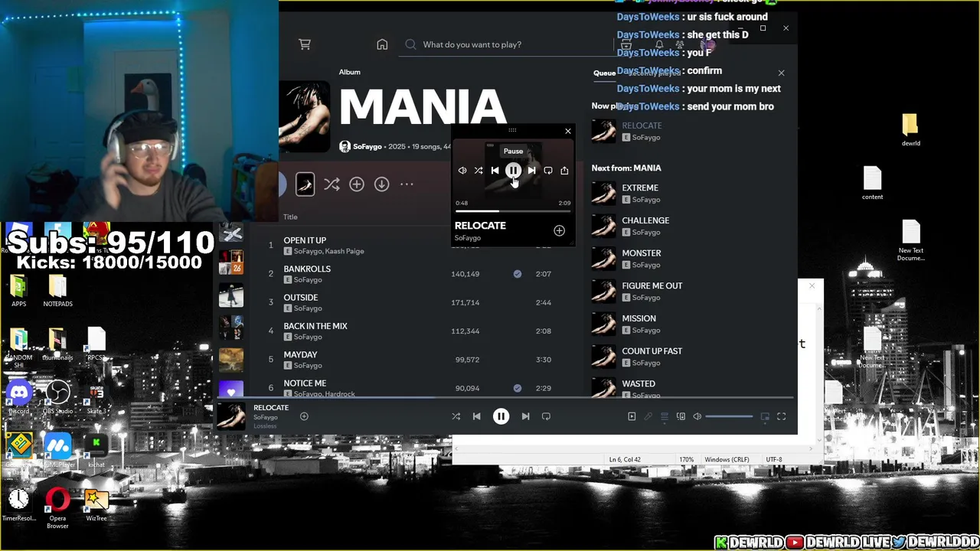Click the 170% zoom in Notepad status bar
Image resolution: width=980 pixels, height=551 pixels.
[x=686, y=459]
